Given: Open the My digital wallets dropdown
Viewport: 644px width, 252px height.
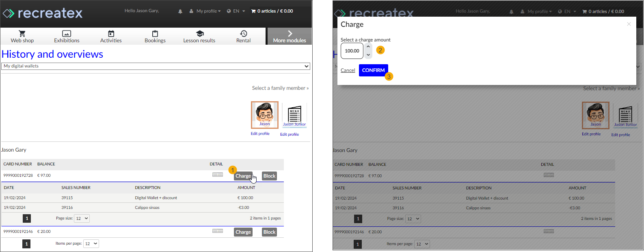Looking at the screenshot, I should pos(156,66).
